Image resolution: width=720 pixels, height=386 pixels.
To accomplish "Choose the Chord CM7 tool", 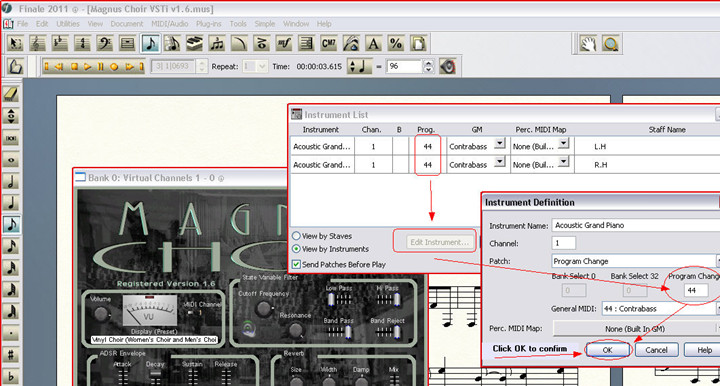I will [329, 44].
